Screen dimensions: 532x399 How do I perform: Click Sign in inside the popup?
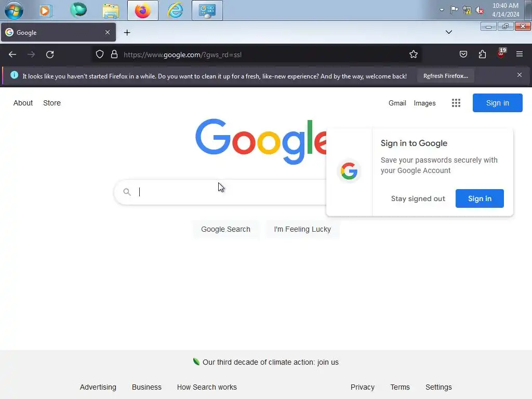pyautogui.click(x=480, y=198)
